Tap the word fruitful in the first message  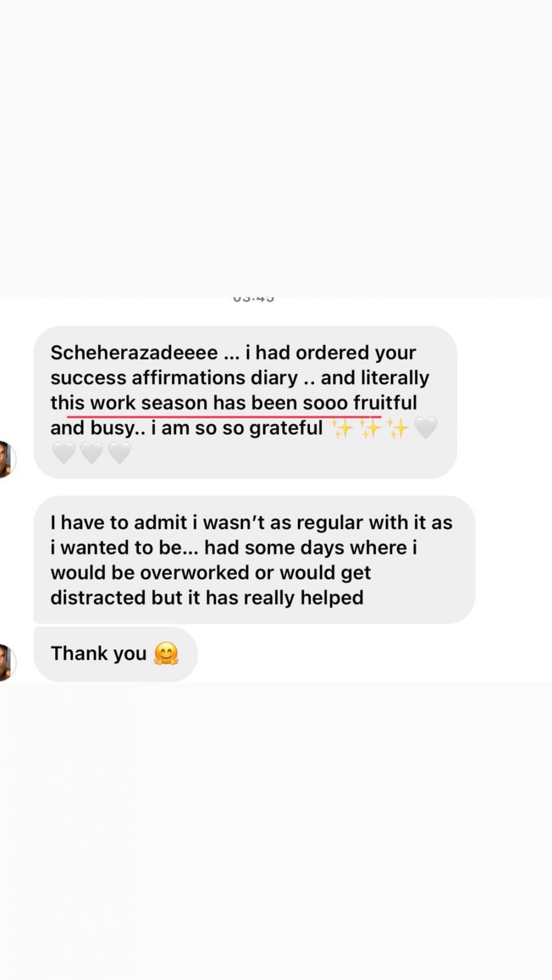click(x=385, y=403)
